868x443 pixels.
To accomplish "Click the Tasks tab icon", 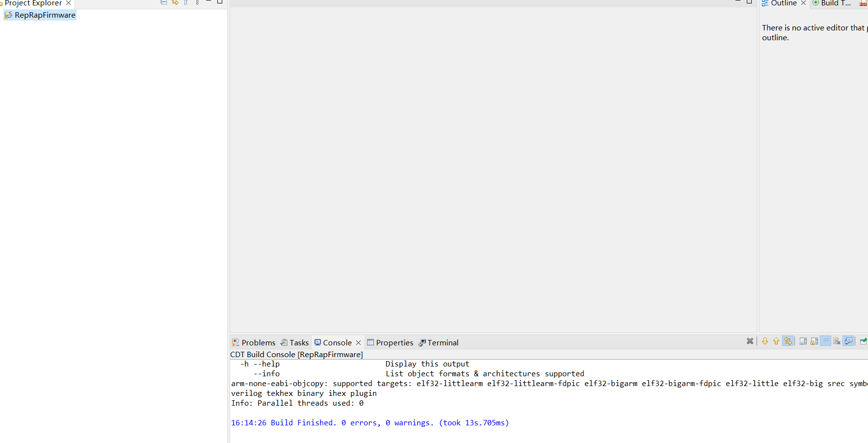I will [x=284, y=342].
